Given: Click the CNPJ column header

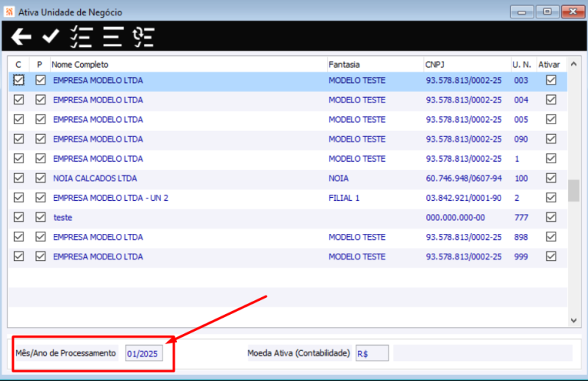Looking at the screenshot, I should (467, 65).
